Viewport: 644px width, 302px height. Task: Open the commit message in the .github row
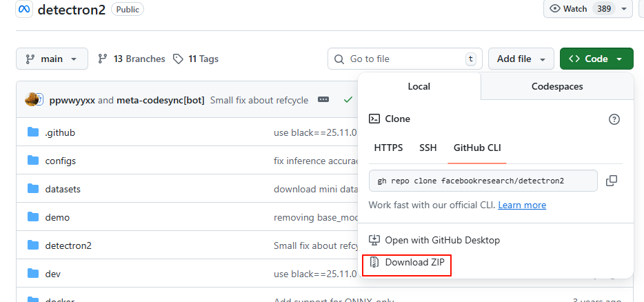(x=315, y=132)
